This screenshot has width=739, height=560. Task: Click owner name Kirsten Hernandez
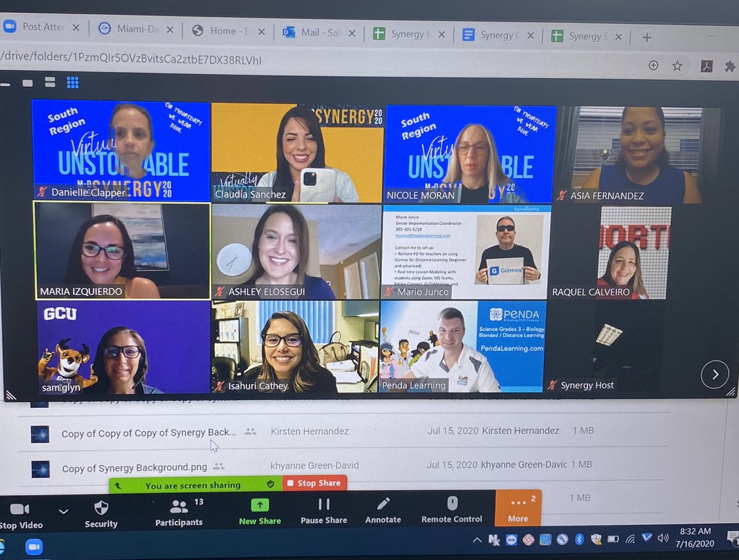pos(310,431)
